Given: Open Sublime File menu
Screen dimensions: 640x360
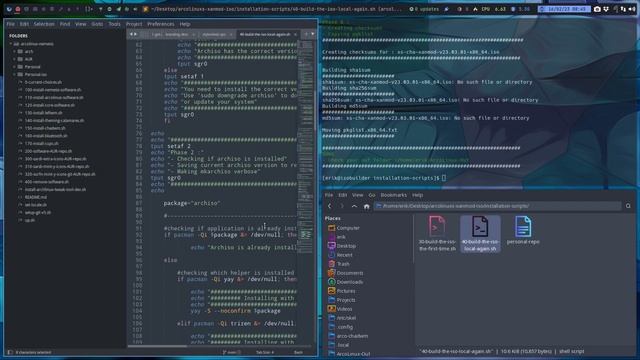Looking at the screenshot, I should (x=11, y=24).
